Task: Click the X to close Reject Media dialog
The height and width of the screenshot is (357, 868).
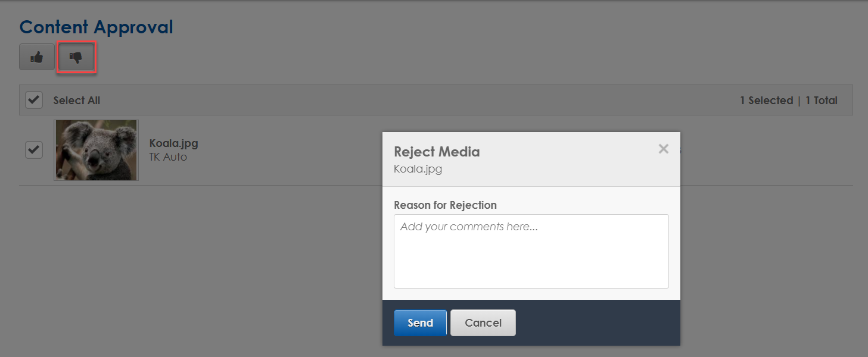Action: coord(663,149)
